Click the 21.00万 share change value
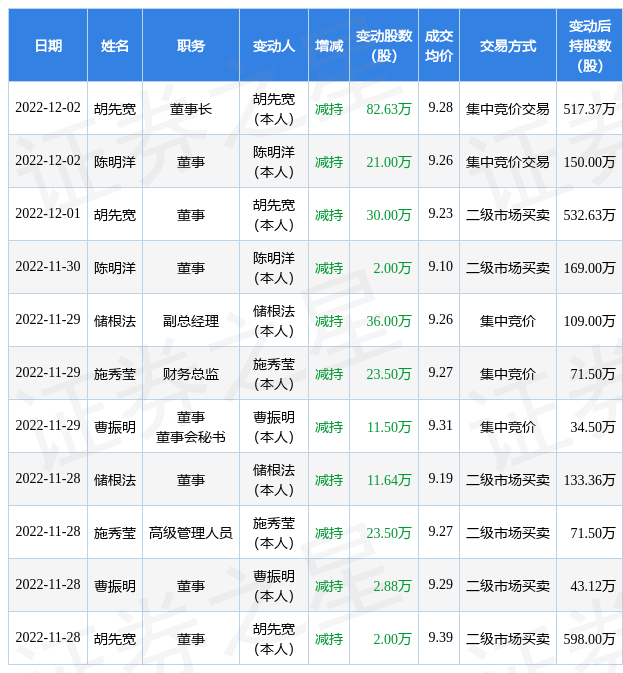 coord(389,162)
